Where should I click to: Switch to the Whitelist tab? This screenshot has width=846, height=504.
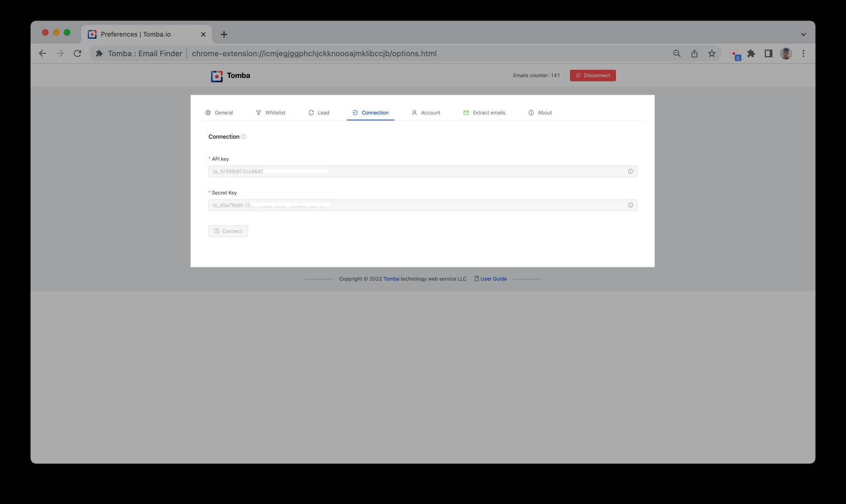tap(271, 113)
